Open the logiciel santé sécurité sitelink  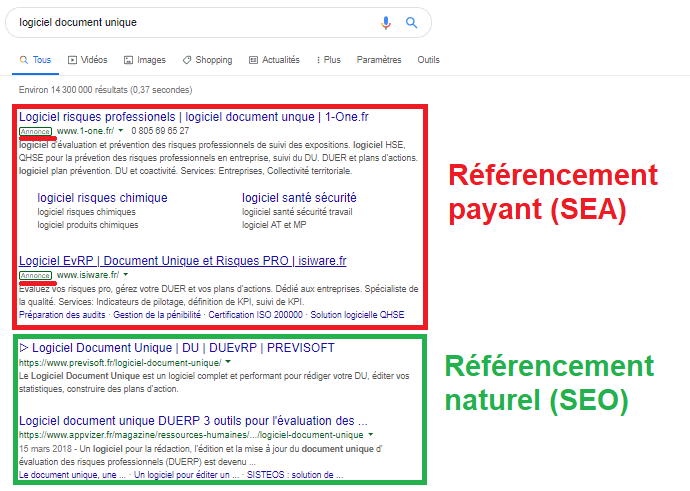[299, 198]
